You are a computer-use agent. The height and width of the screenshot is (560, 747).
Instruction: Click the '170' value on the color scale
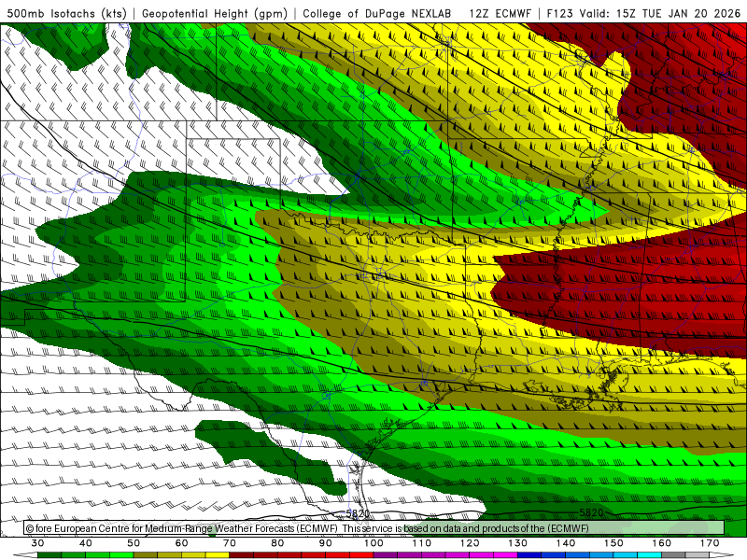click(710, 543)
